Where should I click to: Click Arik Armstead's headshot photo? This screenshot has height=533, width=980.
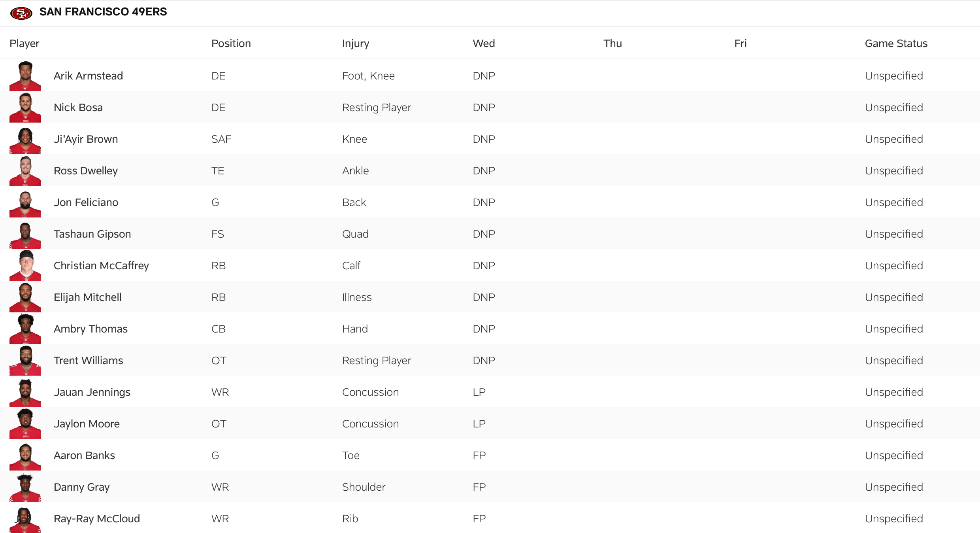point(25,76)
